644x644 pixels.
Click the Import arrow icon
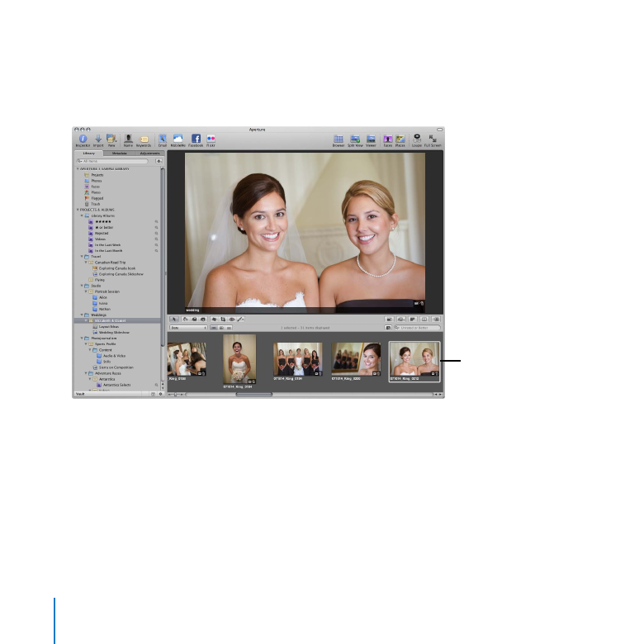click(98, 140)
